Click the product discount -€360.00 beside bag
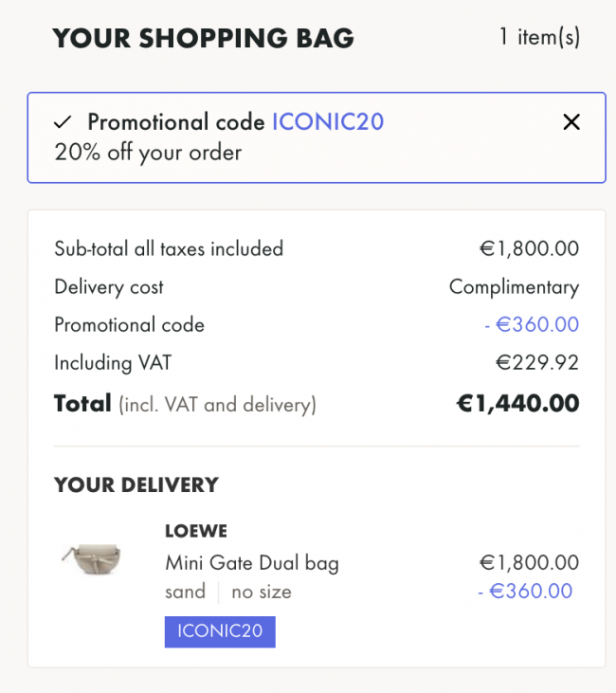 [525, 591]
